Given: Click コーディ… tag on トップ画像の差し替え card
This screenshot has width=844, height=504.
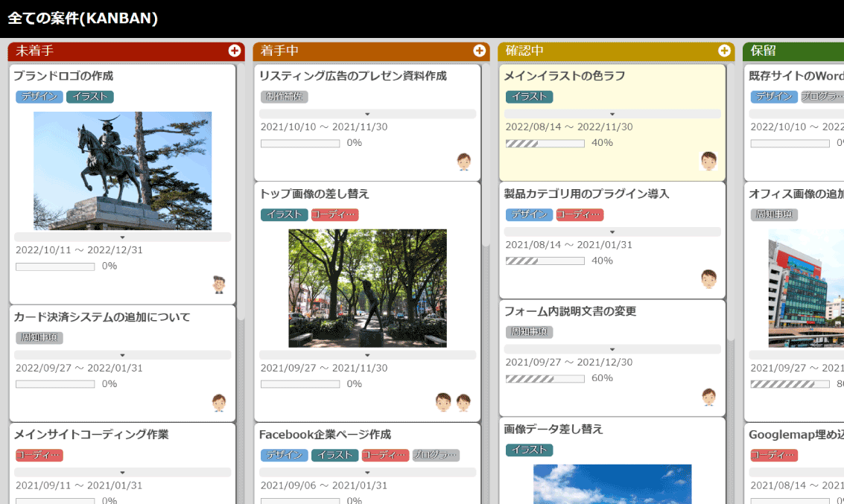Looking at the screenshot, I should 334,214.
